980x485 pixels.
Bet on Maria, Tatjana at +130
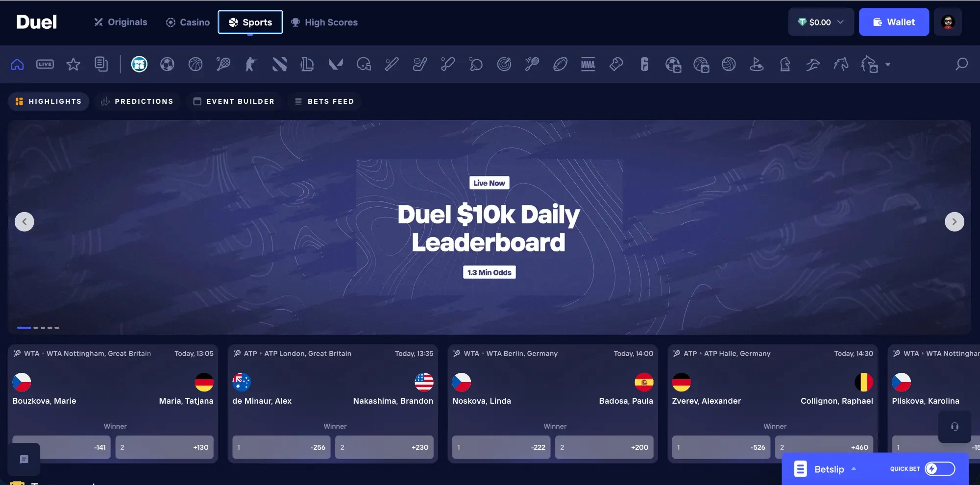pos(165,447)
